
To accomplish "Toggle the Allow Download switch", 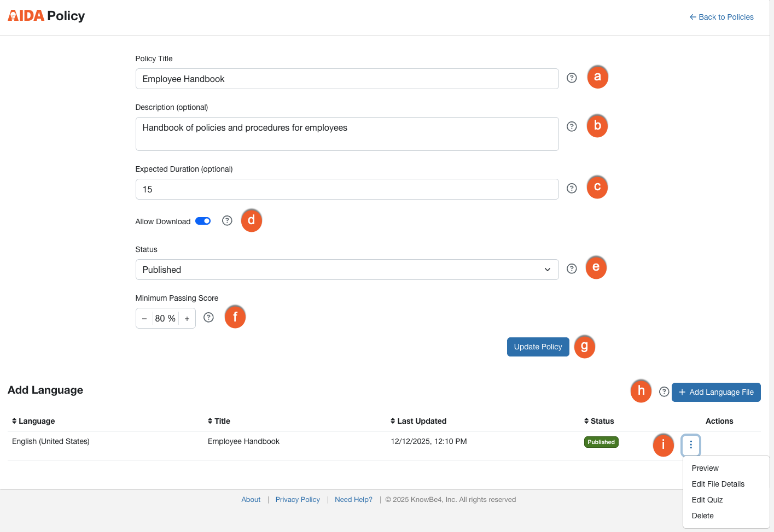I will [203, 221].
